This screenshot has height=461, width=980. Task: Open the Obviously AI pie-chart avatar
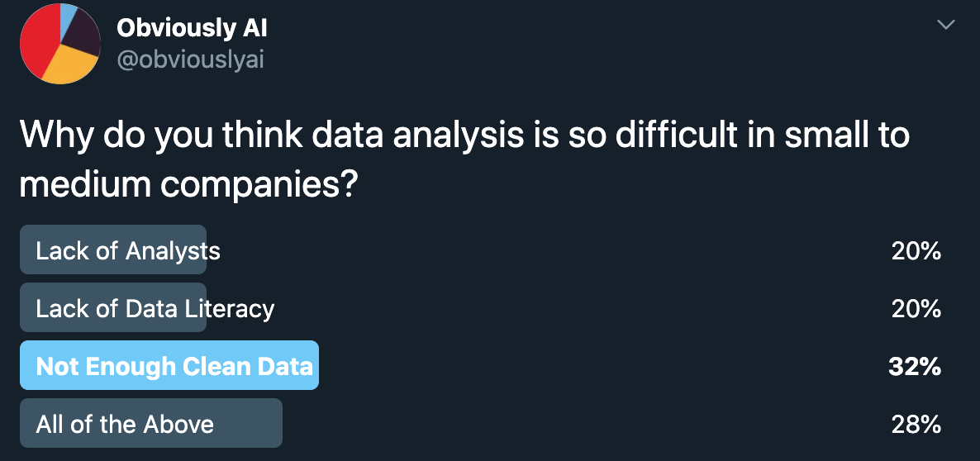point(60,44)
